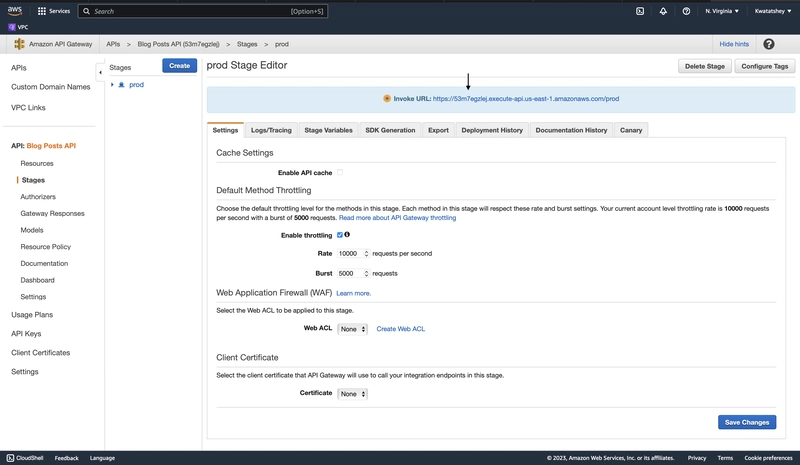The width and height of the screenshot is (800, 465).
Task: Open the SDK Generation tab
Action: click(x=390, y=130)
